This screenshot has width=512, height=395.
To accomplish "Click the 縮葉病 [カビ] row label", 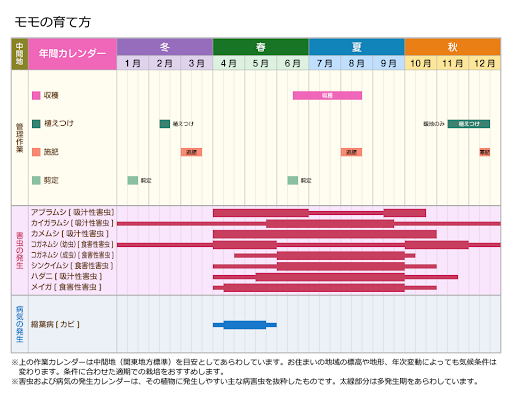I will 55,324.
